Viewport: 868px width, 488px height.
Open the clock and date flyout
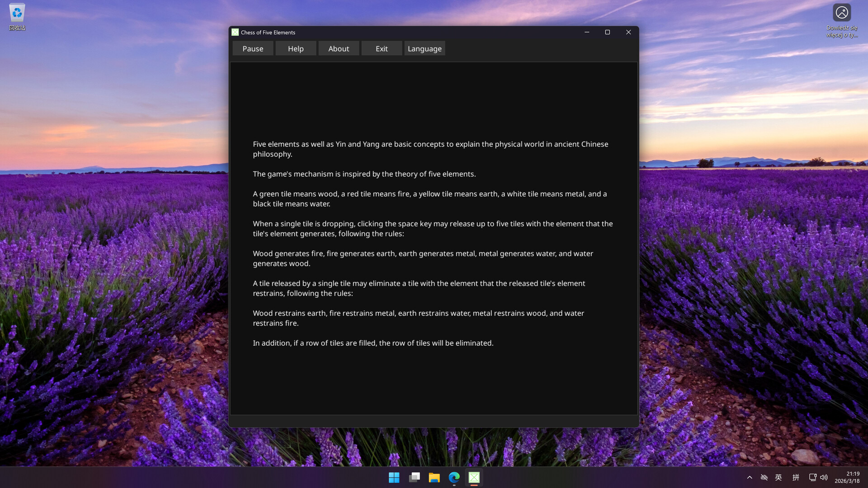point(847,478)
